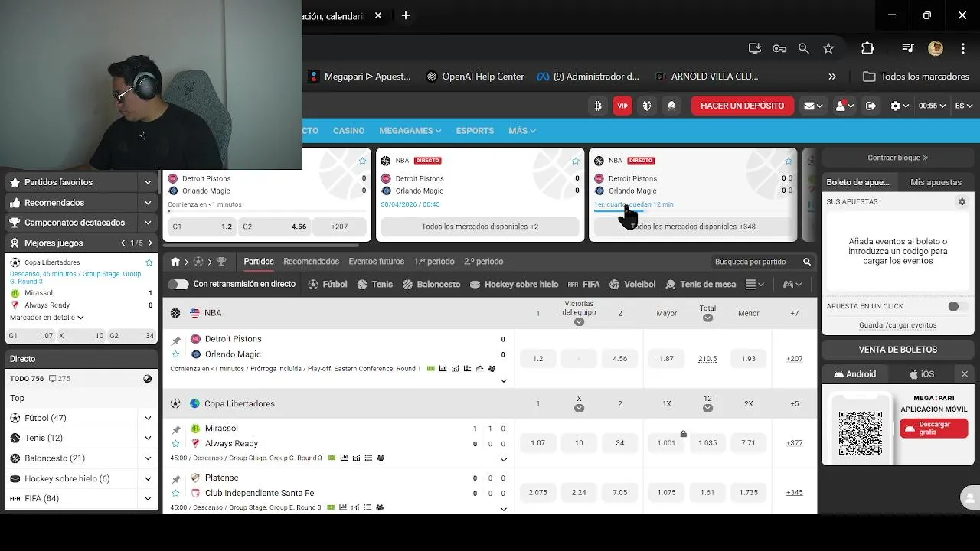Open the 00:55 time dropdown

tap(933, 106)
